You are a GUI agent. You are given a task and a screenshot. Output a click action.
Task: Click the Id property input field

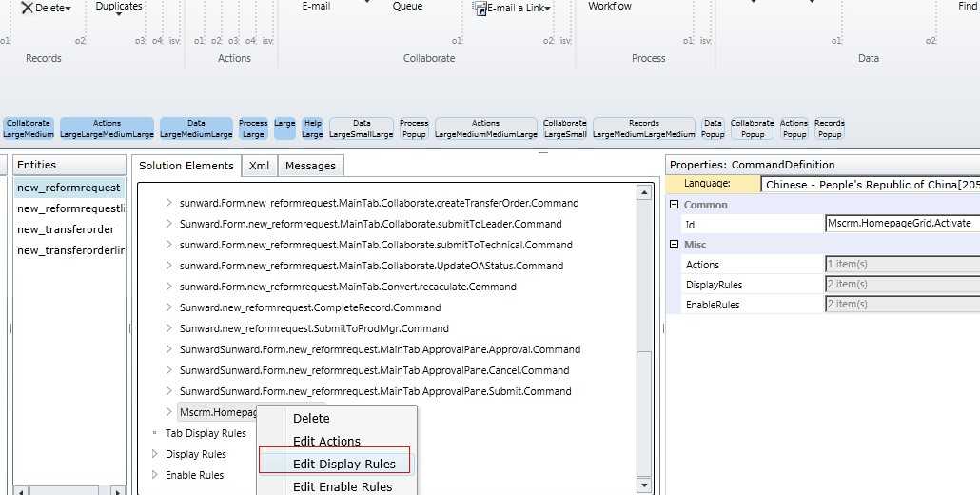pyautogui.click(x=903, y=223)
